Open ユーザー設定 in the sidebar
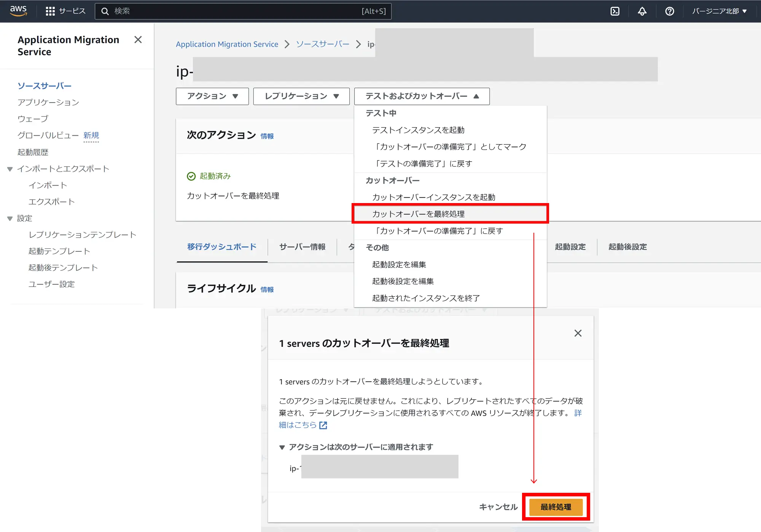The image size is (761, 532). (x=52, y=284)
